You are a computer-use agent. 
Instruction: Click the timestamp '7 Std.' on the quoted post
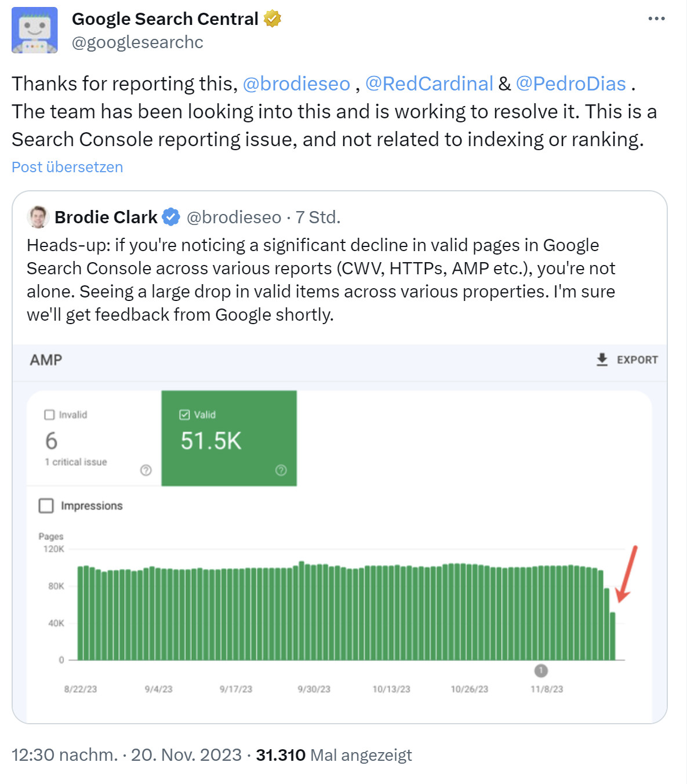[319, 217]
